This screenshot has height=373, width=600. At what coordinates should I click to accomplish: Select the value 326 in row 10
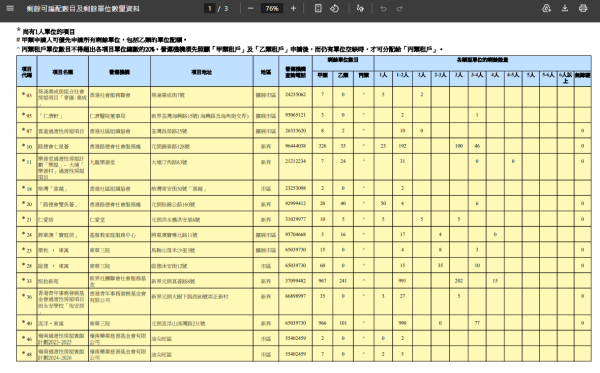tap(323, 146)
